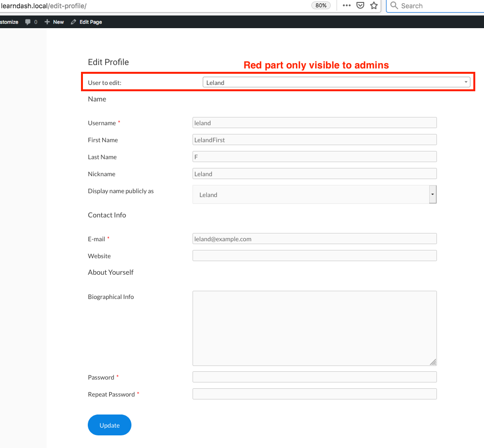Viewport: 484px width, 448px height.
Task: Click the Edit Page pencil icon
Action: 74,22
